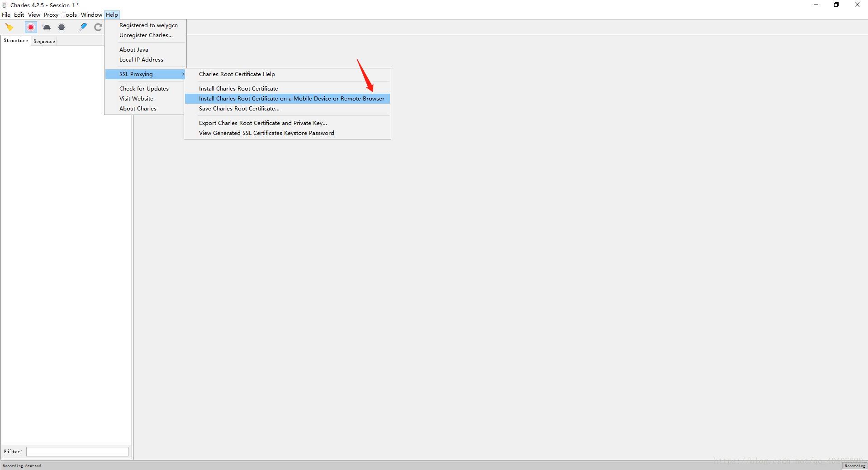The image size is (868, 470).
Task: Open About Charles dialog
Action: click(145, 108)
